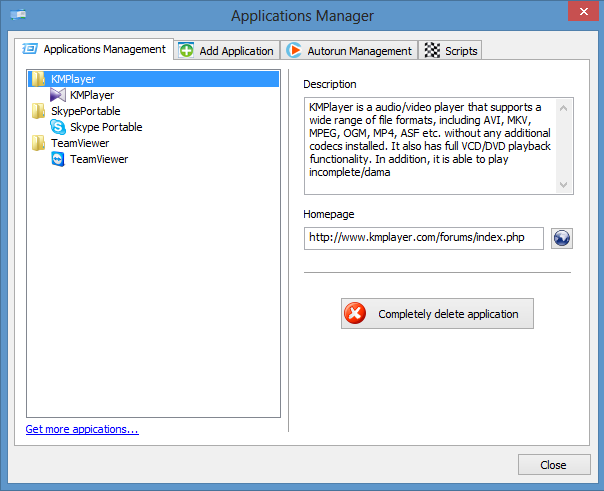Screen dimensions: 604x491
Task: Open homepage with the globe button
Action: click(562, 238)
